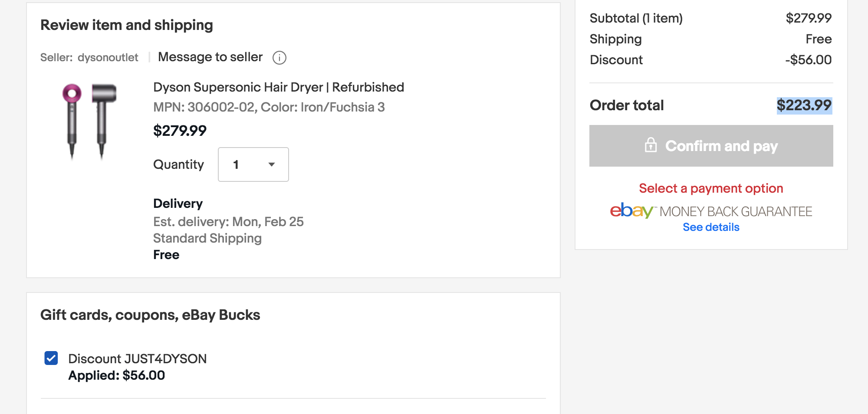Click the info icon beside Message to seller
Image resolution: width=868 pixels, height=414 pixels.
tap(279, 58)
